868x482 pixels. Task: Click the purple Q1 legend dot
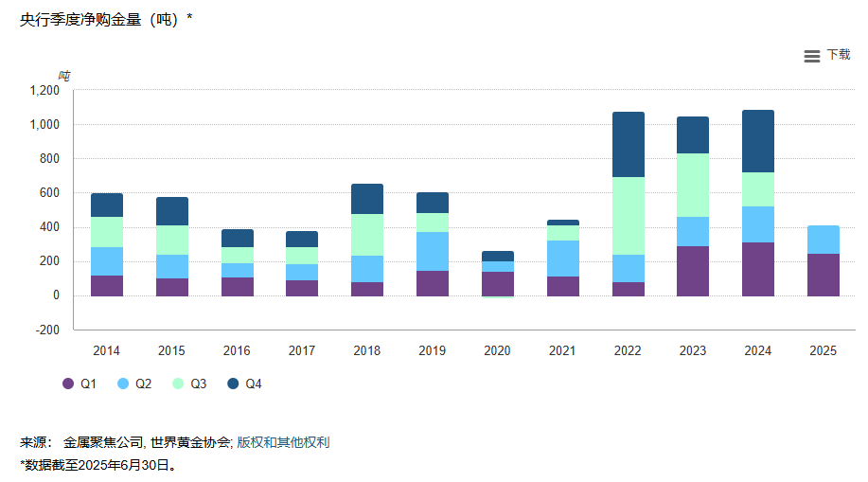click(x=68, y=384)
